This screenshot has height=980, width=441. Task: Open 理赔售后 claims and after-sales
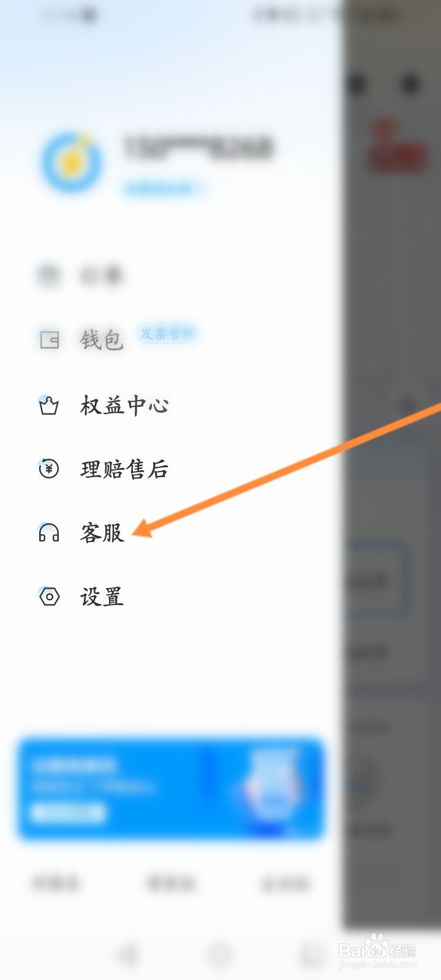(x=124, y=469)
